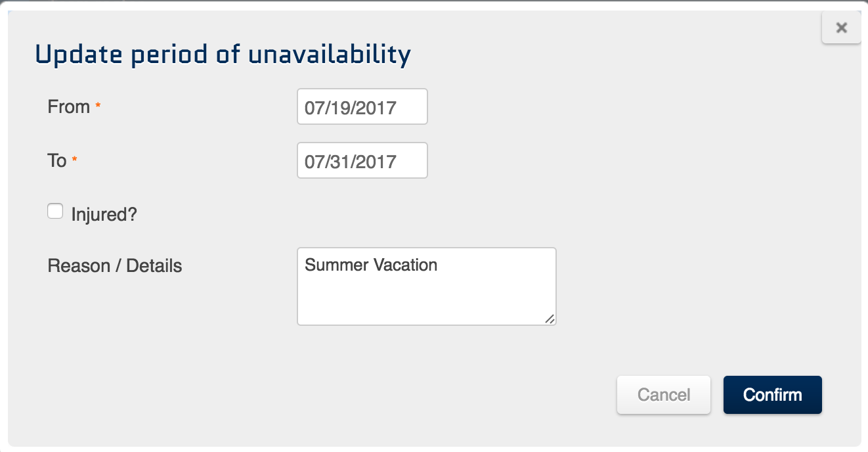Screen dimensions: 868x452
Task: Click the orange asterisk beside To
Action: pyautogui.click(x=74, y=160)
